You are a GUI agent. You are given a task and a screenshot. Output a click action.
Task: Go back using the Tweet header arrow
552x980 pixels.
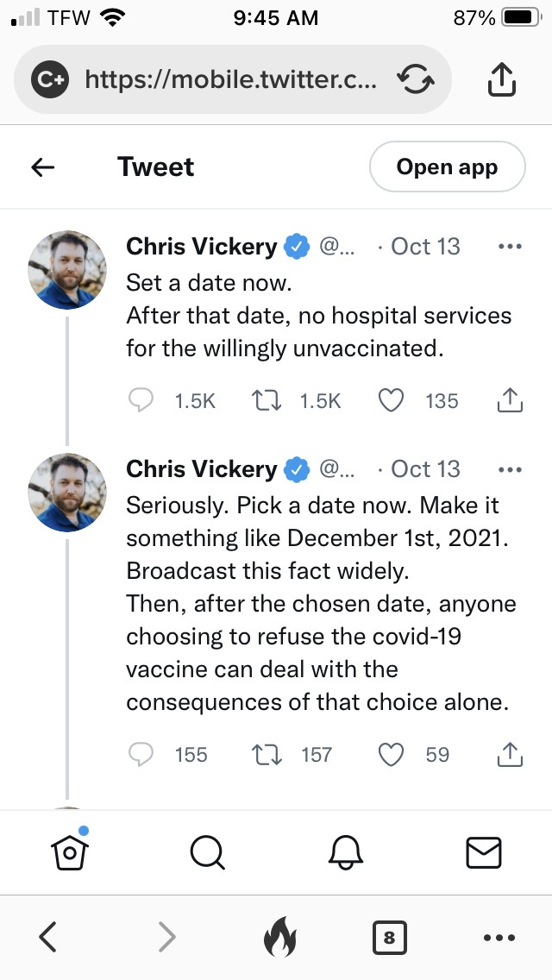click(x=43, y=167)
